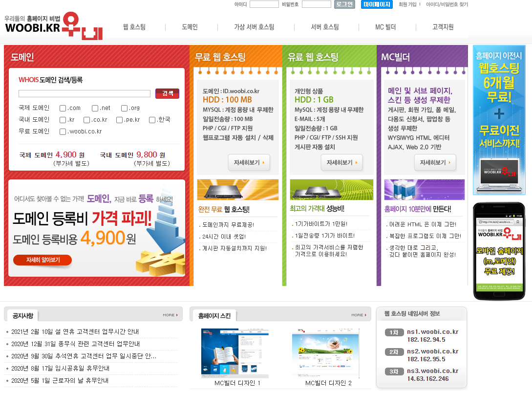Select the .한국 domain checkbox
Viewport: 532px width, 394px height.
coord(152,120)
